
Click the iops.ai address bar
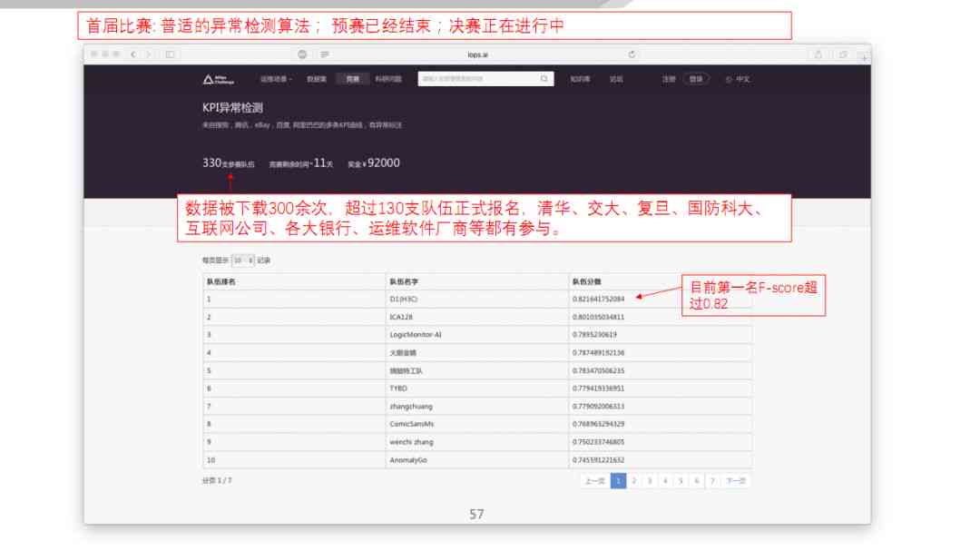tap(477, 54)
